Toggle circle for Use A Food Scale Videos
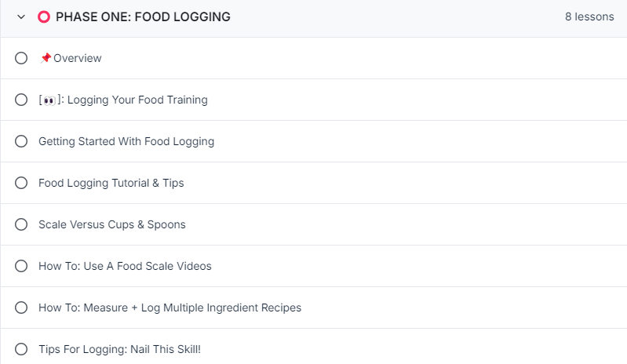The height and width of the screenshot is (364, 627). pyautogui.click(x=21, y=266)
